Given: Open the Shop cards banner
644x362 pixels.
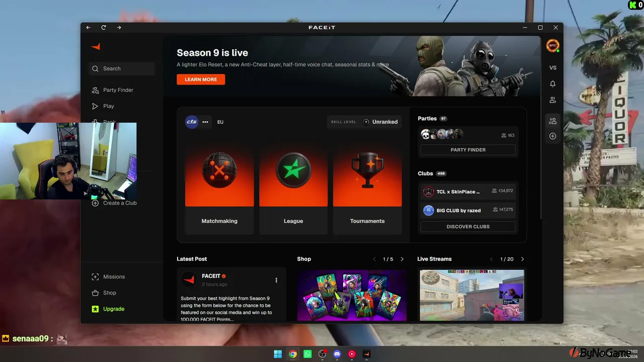Looking at the screenshot, I should click(352, 296).
